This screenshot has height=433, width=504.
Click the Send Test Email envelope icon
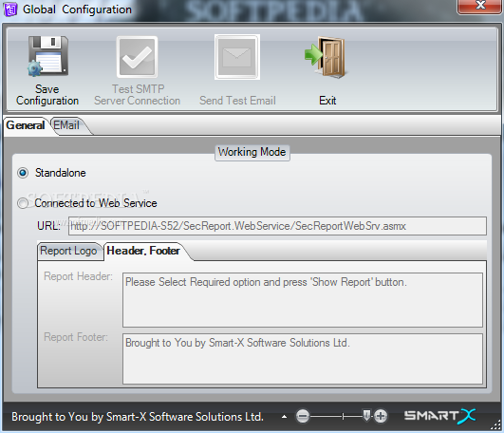(x=237, y=57)
